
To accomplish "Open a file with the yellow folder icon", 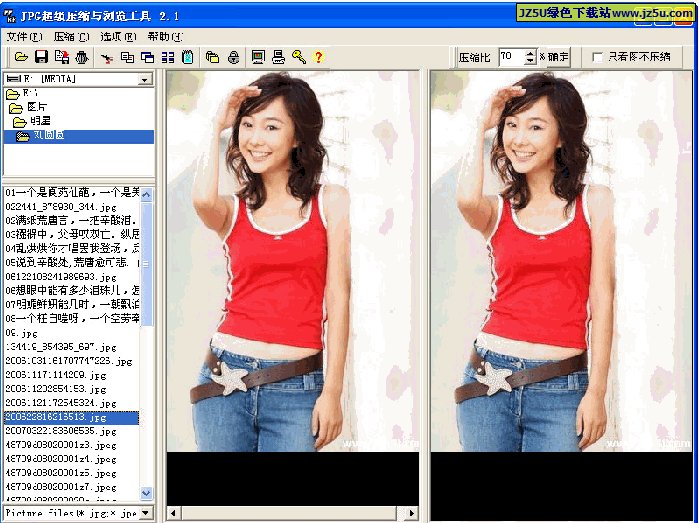I will (x=21, y=57).
